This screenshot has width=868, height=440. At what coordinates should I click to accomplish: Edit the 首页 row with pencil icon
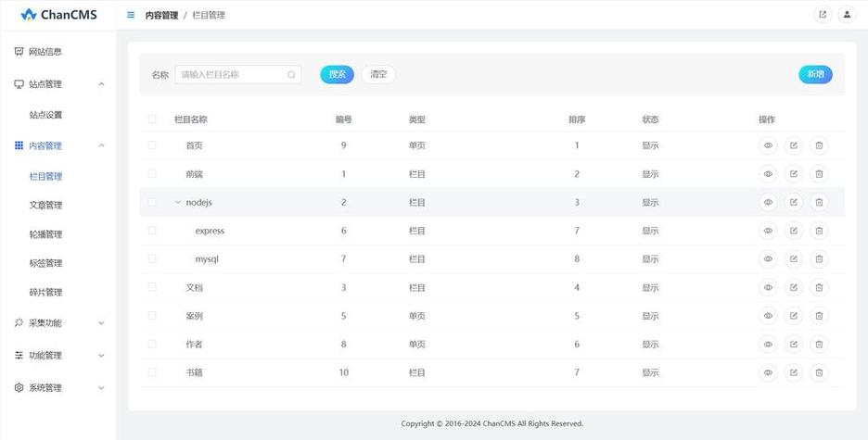point(793,145)
